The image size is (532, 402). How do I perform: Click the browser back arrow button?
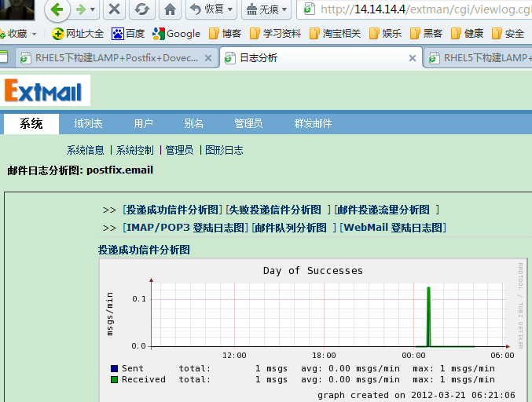(x=57, y=9)
